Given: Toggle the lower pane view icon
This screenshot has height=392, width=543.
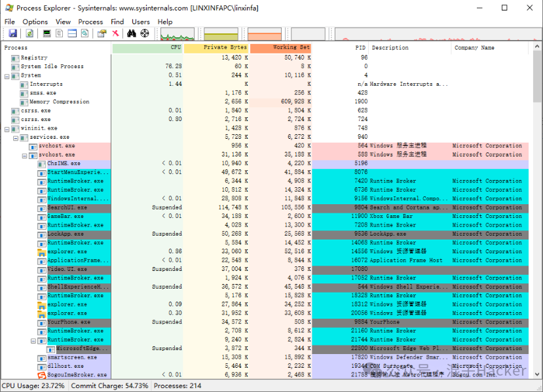Looking at the screenshot, I should pyautogui.click(x=71, y=33).
